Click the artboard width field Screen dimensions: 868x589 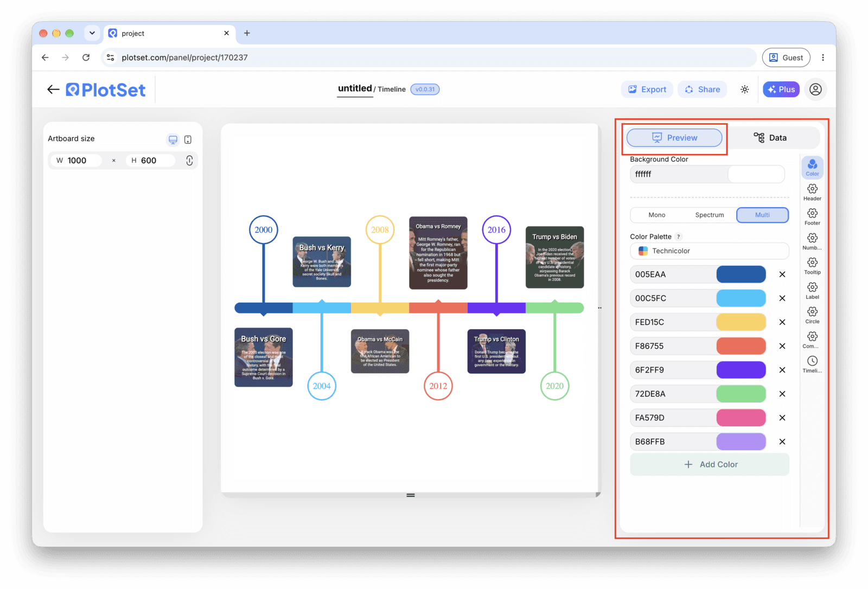pos(76,161)
